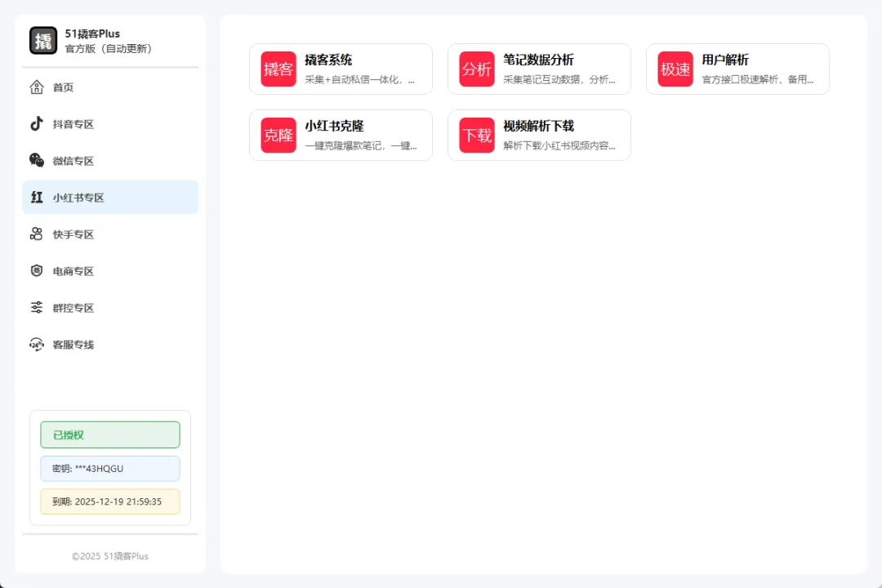The height and width of the screenshot is (588, 882).
Task: Open the 视频解析下载 card
Action: click(539, 135)
